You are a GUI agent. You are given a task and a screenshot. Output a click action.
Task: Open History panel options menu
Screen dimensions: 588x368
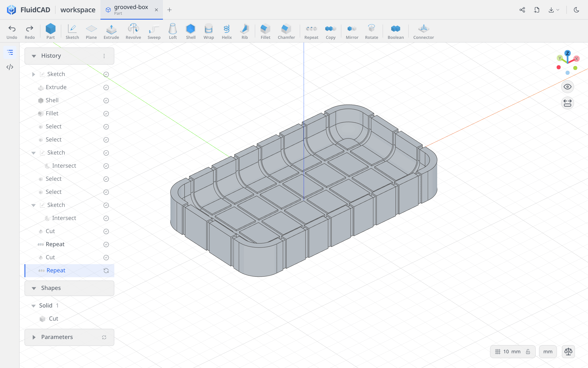tap(104, 56)
